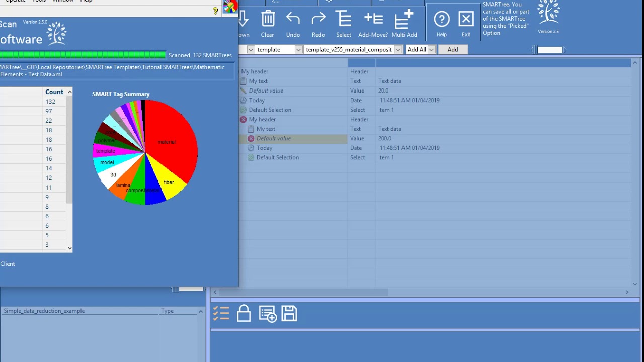The width and height of the screenshot is (644, 362).
Task: Click the Clear trash can icon
Action: (x=268, y=19)
